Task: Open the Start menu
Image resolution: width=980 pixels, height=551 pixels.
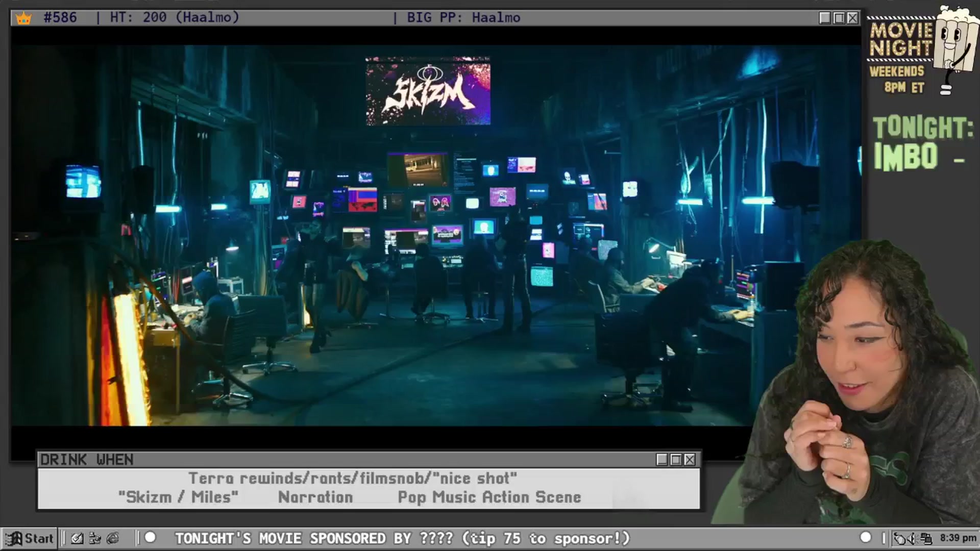Action: [30, 538]
